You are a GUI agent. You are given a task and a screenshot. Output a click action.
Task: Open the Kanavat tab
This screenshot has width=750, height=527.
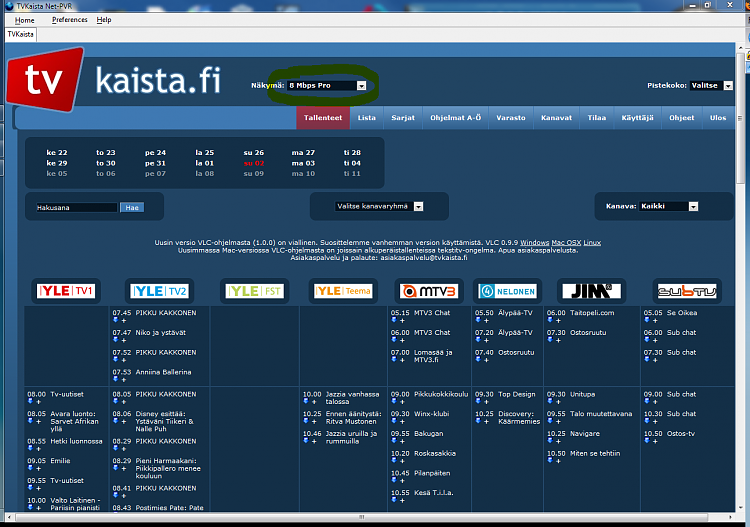click(x=556, y=118)
